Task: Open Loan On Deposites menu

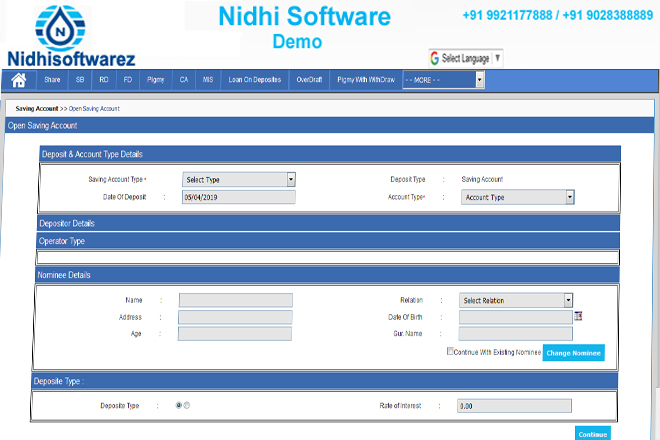Action: point(255,80)
